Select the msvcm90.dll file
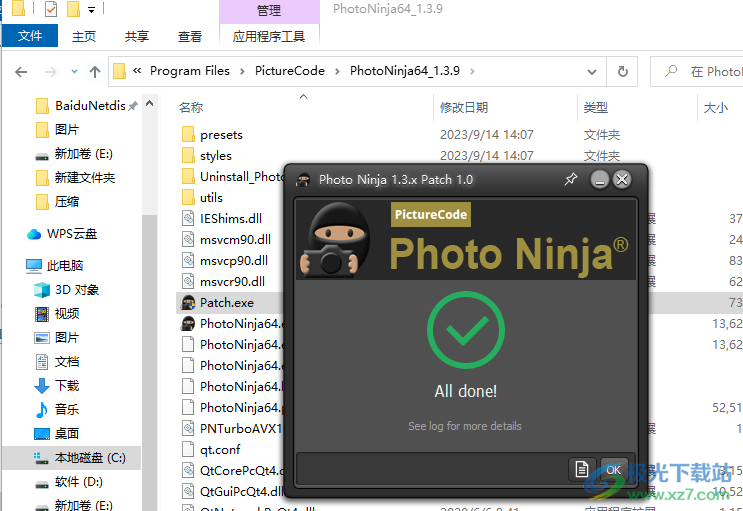743x511 pixels. (x=235, y=239)
